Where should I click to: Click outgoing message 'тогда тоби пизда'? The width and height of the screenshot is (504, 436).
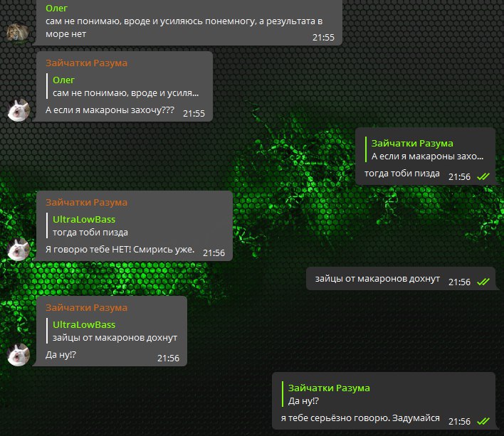point(401,174)
